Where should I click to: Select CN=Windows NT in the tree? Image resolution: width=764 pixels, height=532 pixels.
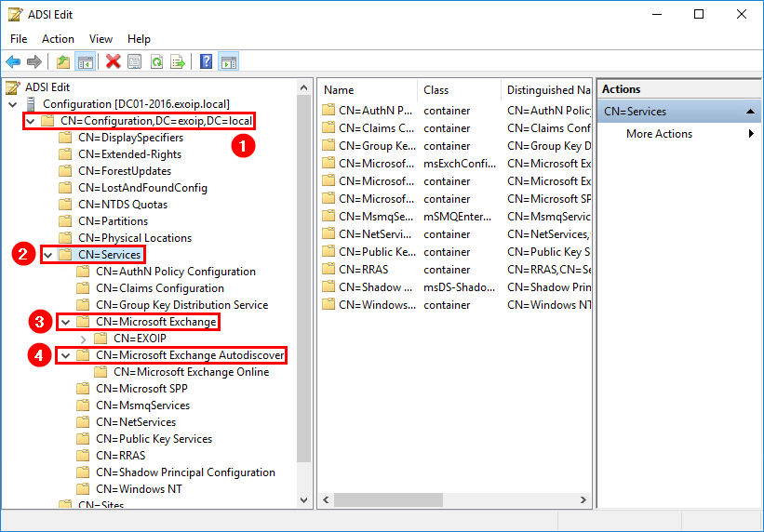[139, 489]
